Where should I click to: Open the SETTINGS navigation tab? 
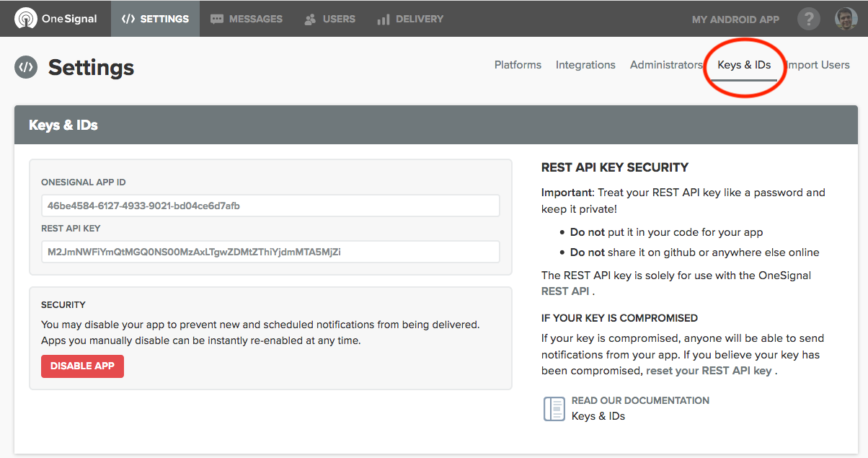point(156,19)
